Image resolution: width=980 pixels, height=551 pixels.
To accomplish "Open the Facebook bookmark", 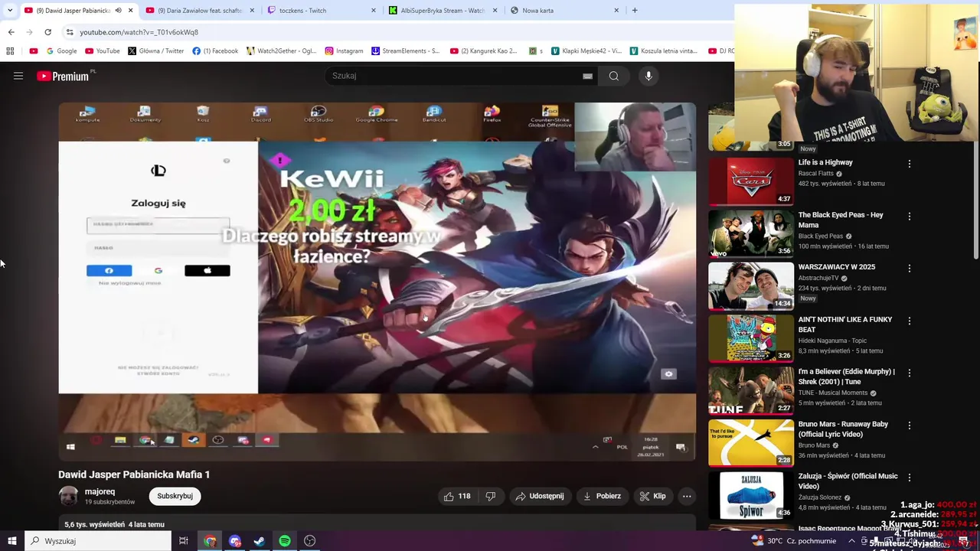I will tap(215, 51).
